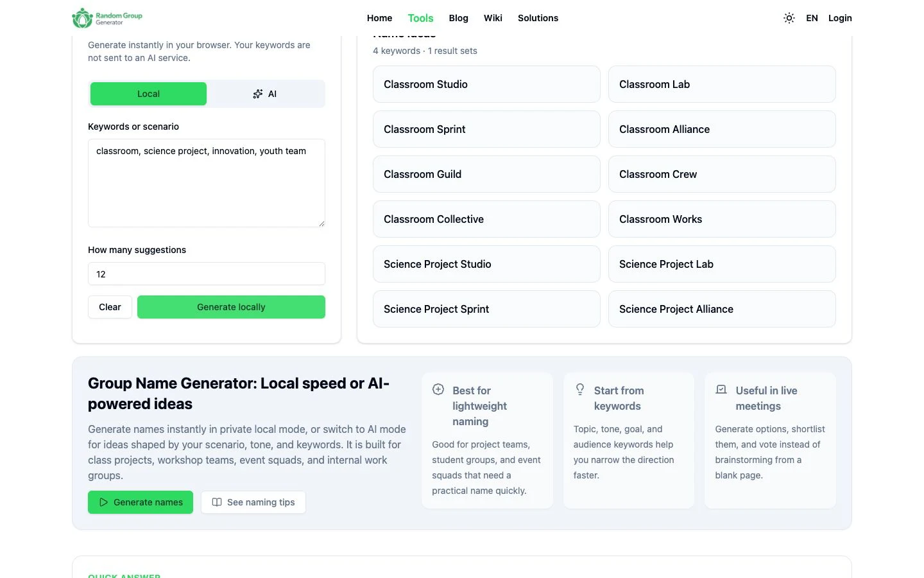Open the Home menu item
The image size is (924, 578).
pyautogui.click(x=379, y=18)
